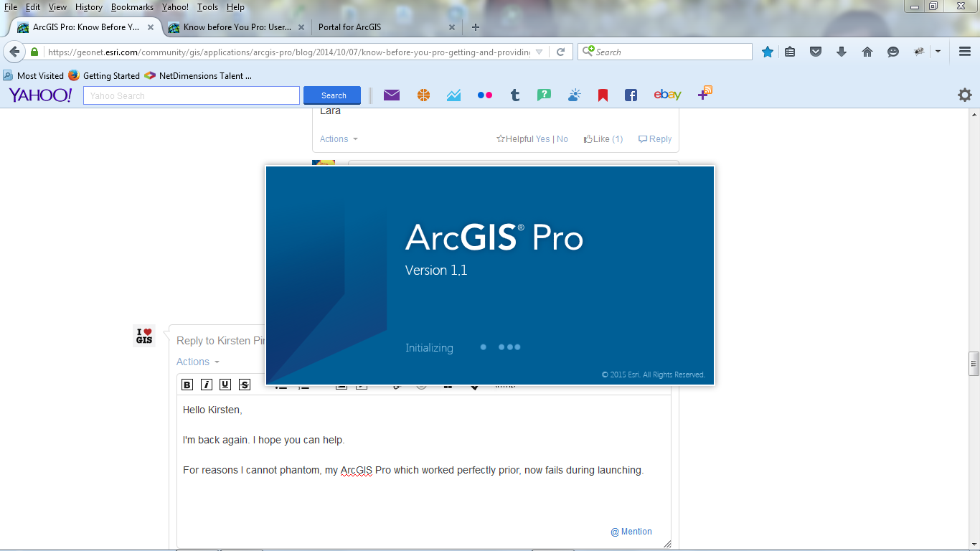Mark comment not helpful with No link
980x551 pixels.
coord(562,139)
